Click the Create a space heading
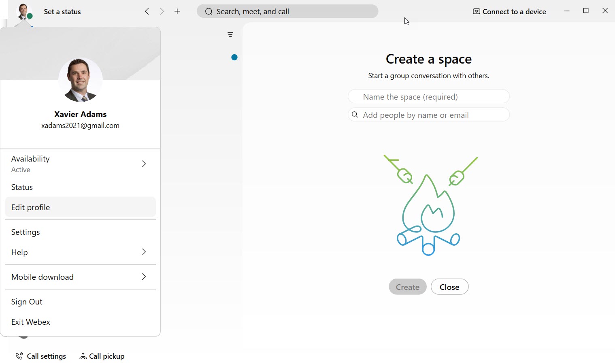 tap(428, 59)
